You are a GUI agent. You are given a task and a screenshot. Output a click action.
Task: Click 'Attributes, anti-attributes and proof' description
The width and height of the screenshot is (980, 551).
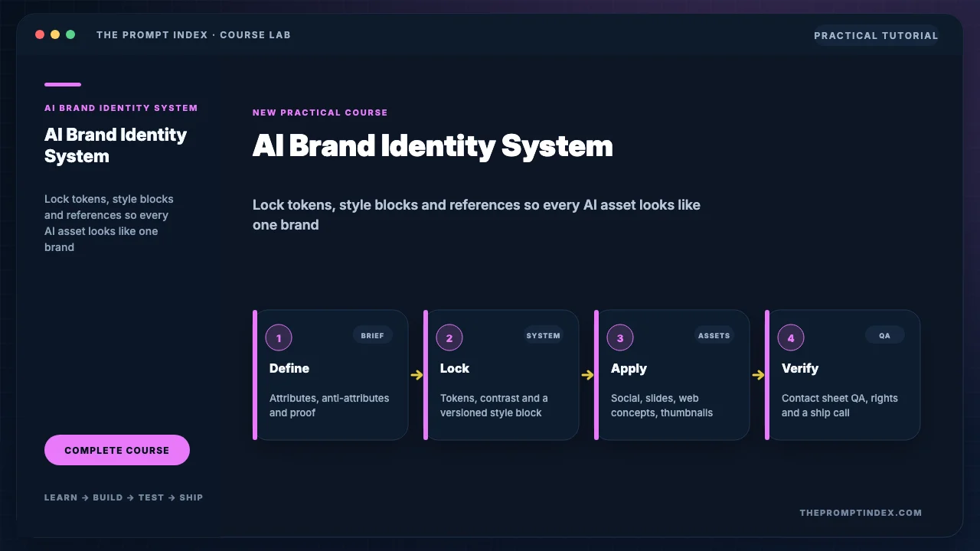(x=329, y=406)
